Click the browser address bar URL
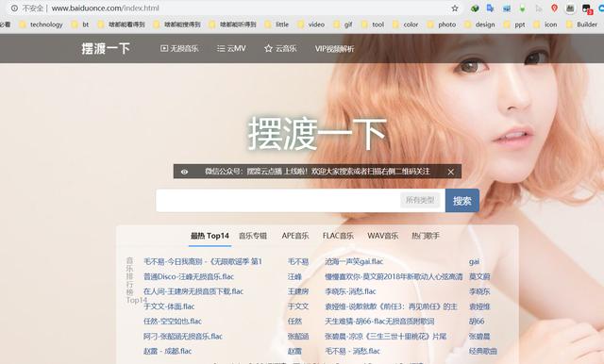The height and width of the screenshot is (364, 604). pyautogui.click(x=105, y=8)
